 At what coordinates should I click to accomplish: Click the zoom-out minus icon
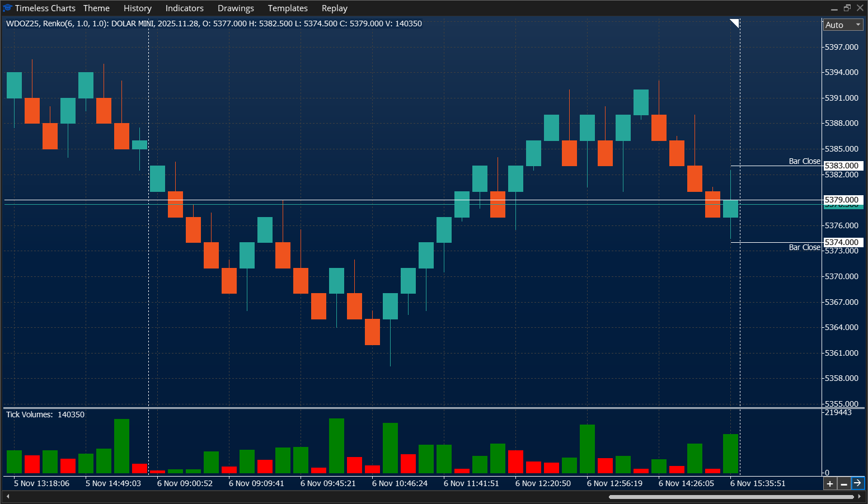[843, 483]
